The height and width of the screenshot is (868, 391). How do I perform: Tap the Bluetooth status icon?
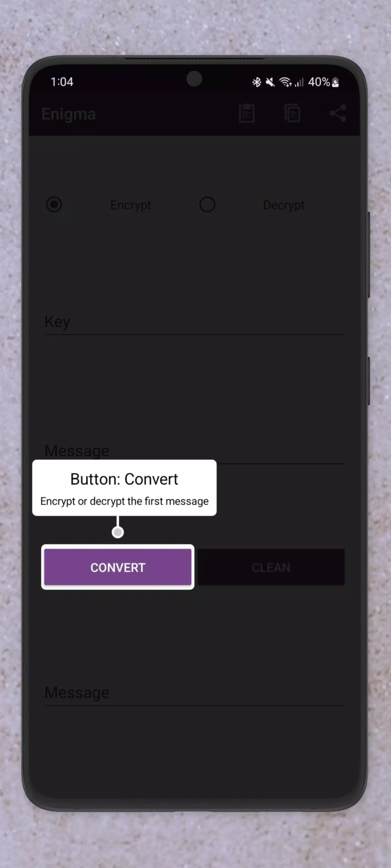(257, 82)
